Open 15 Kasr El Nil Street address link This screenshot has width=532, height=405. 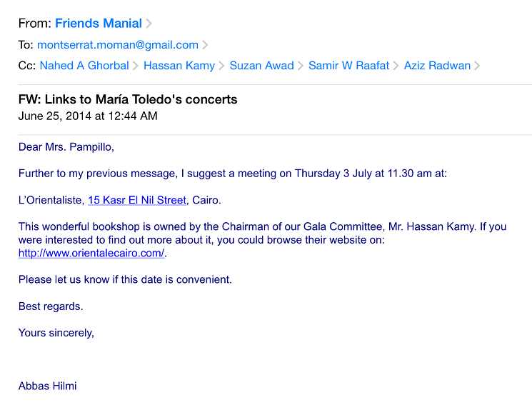(x=137, y=200)
